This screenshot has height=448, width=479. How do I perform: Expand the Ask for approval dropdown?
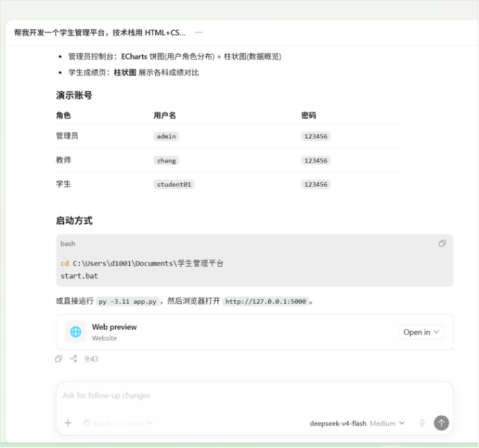118,423
